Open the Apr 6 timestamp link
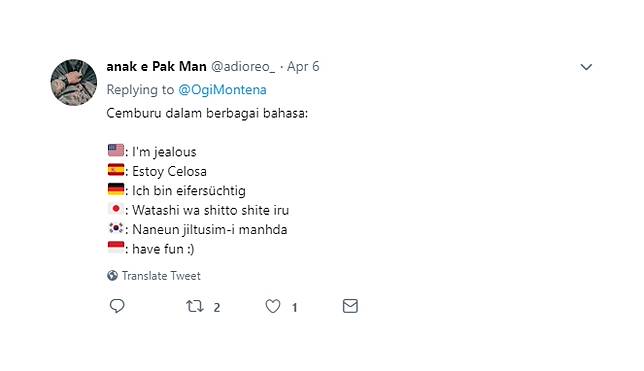This screenshot has height=371, width=644. pos(303,67)
